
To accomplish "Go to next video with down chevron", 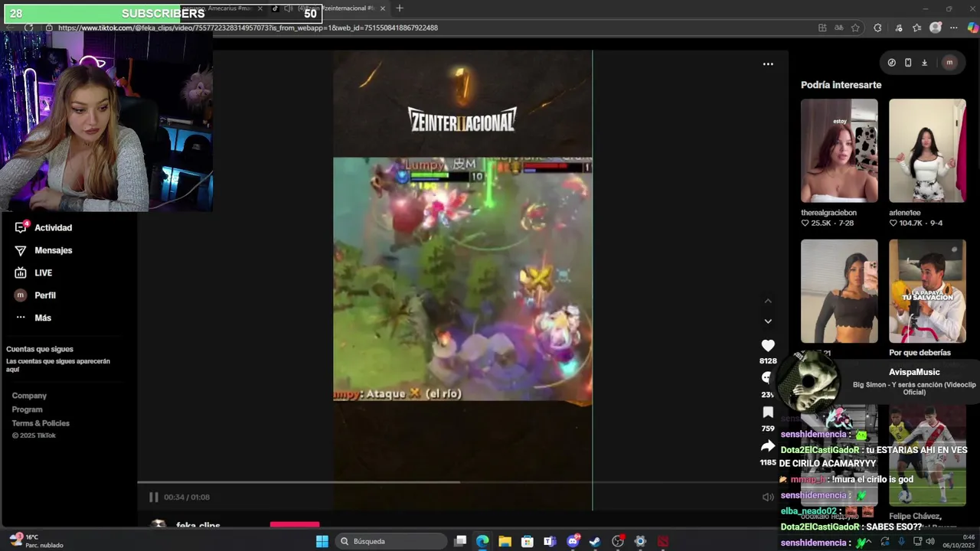I will pyautogui.click(x=768, y=321).
